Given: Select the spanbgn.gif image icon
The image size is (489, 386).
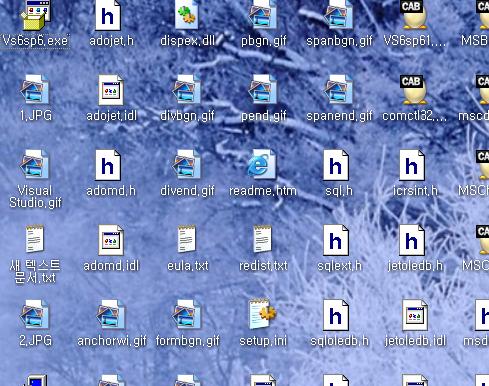Looking at the screenshot, I should coord(339,15).
